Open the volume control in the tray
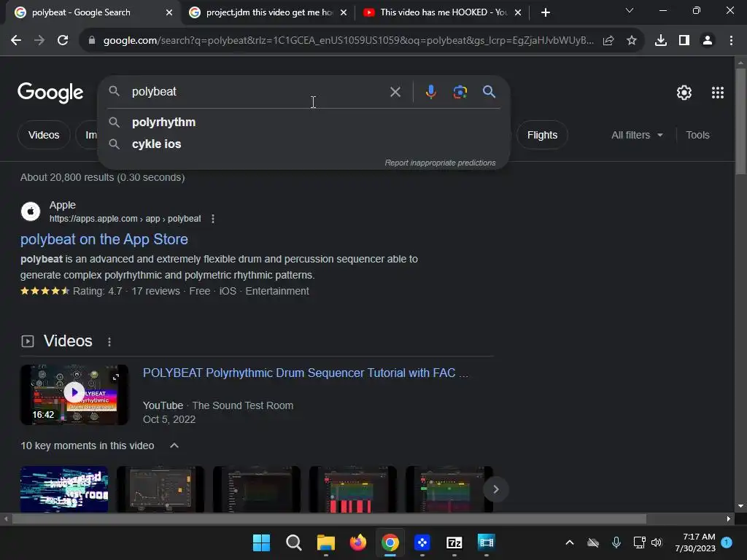The width and height of the screenshot is (747, 560). (x=657, y=542)
